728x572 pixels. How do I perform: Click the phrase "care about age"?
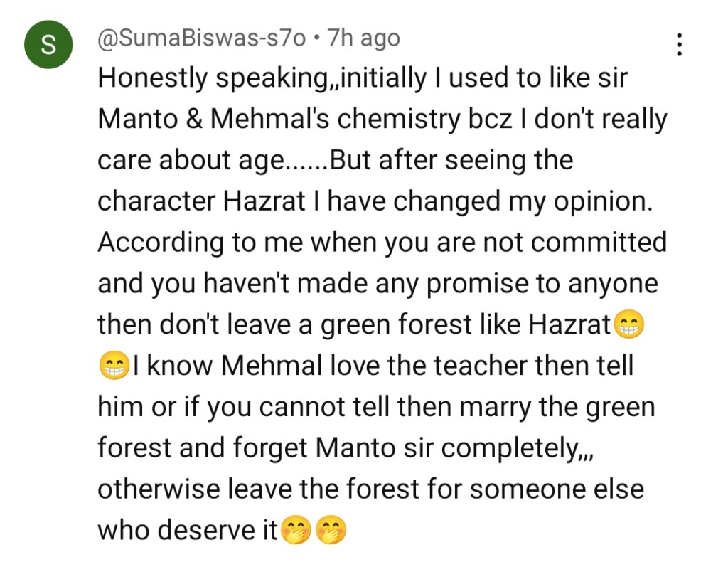pos(190,161)
